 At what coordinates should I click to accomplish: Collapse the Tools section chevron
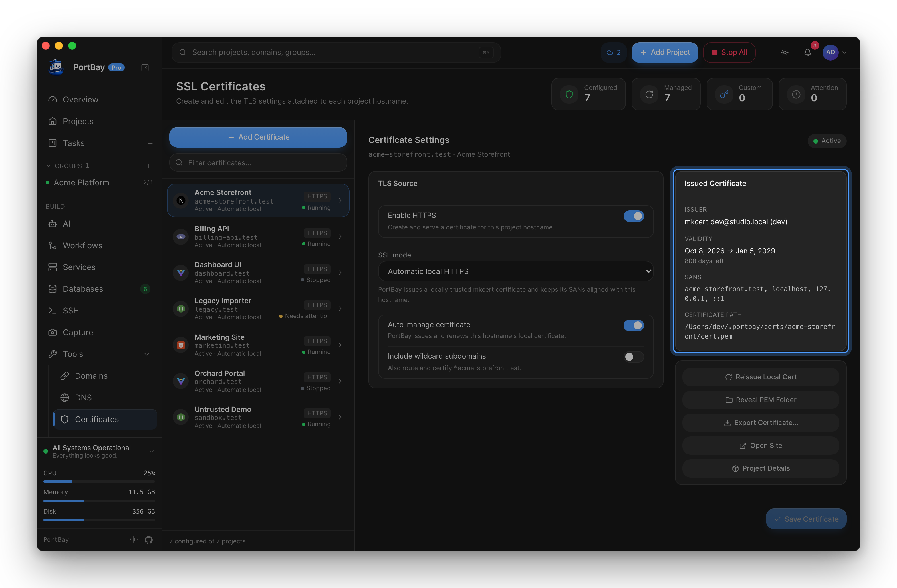coord(147,354)
